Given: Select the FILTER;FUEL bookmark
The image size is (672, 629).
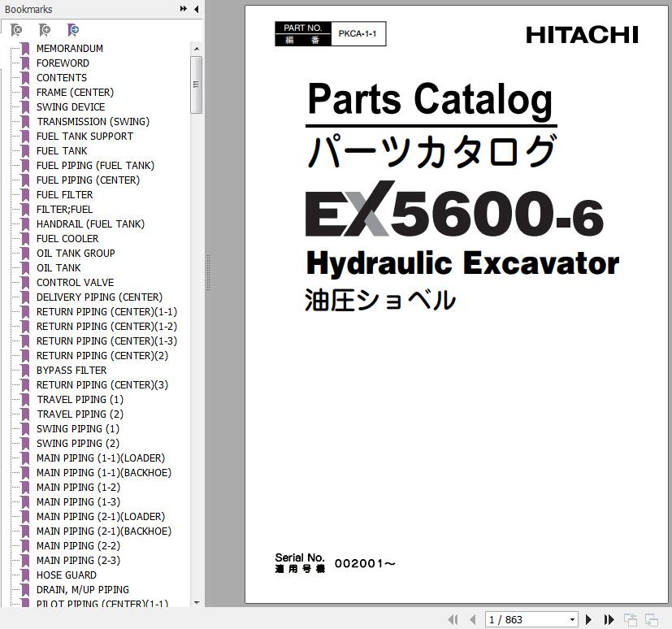Looking at the screenshot, I should click(64, 209).
